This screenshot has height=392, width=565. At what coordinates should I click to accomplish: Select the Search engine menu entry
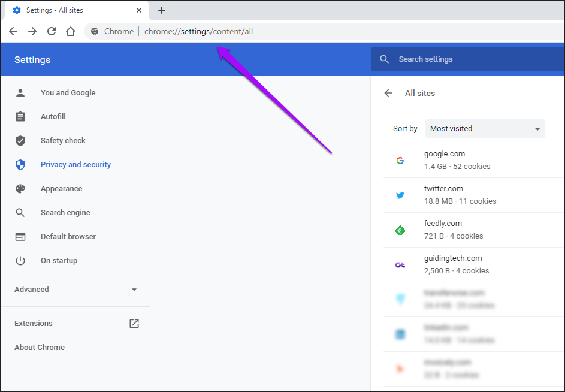pos(65,212)
